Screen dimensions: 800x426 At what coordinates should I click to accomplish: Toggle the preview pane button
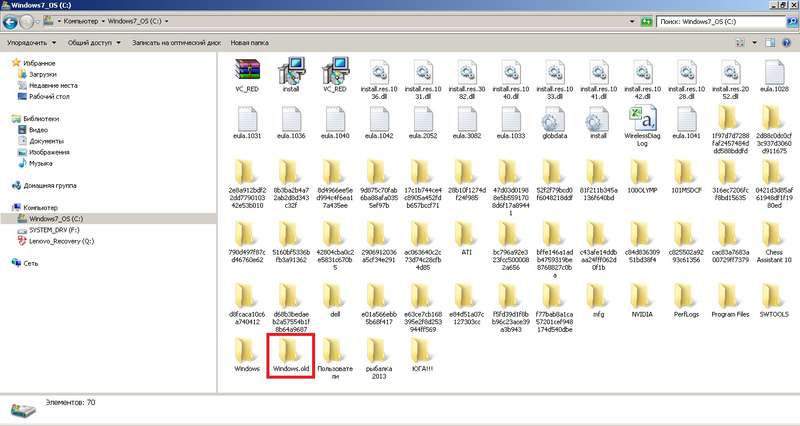point(770,43)
